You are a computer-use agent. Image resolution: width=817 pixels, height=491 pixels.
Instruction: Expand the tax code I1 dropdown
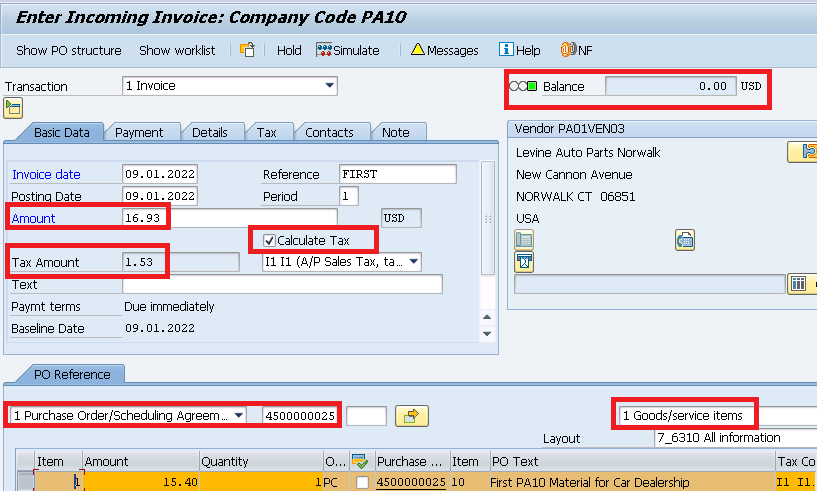412,262
